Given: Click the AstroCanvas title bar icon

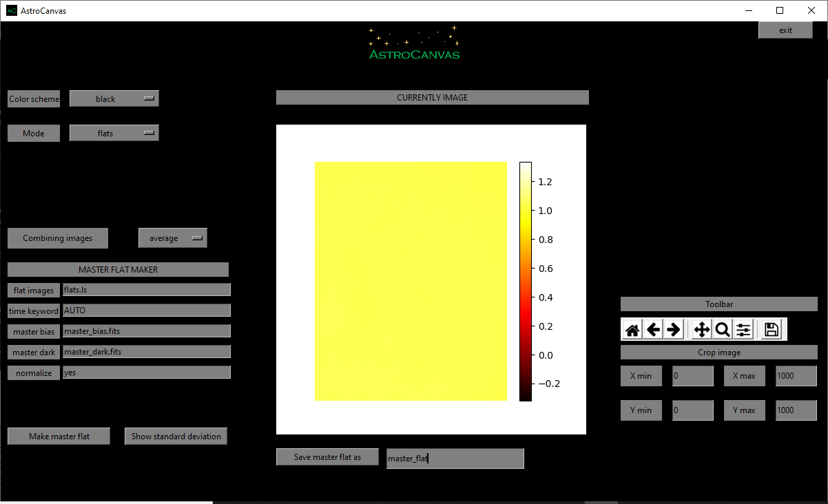Looking at the screenshot, I should (12, 10).
